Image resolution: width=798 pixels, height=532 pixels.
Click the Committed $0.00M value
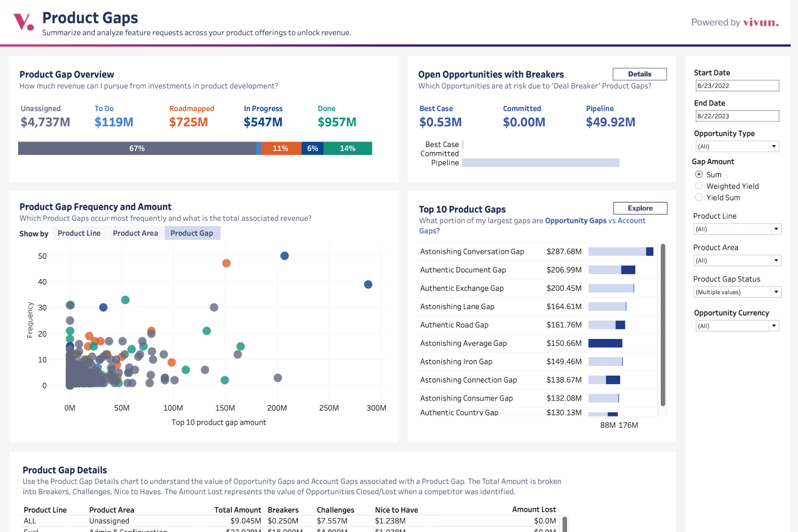[524, 122]
